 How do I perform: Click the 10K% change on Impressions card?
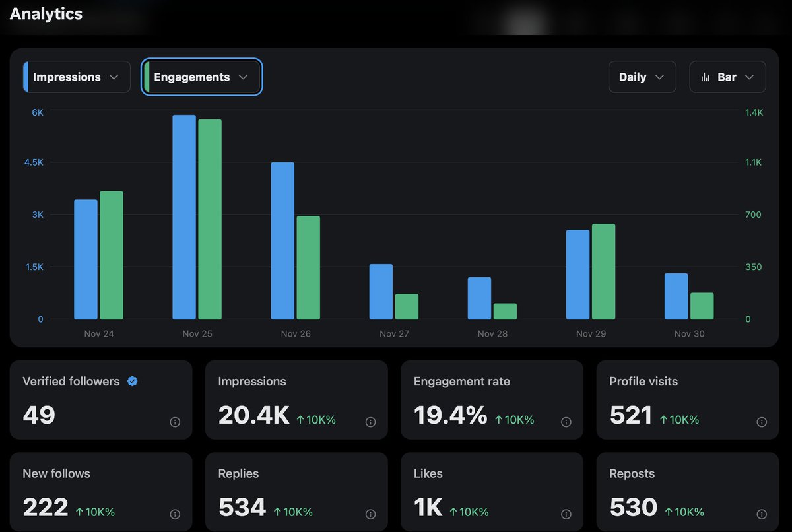click(x=316, y=420)
